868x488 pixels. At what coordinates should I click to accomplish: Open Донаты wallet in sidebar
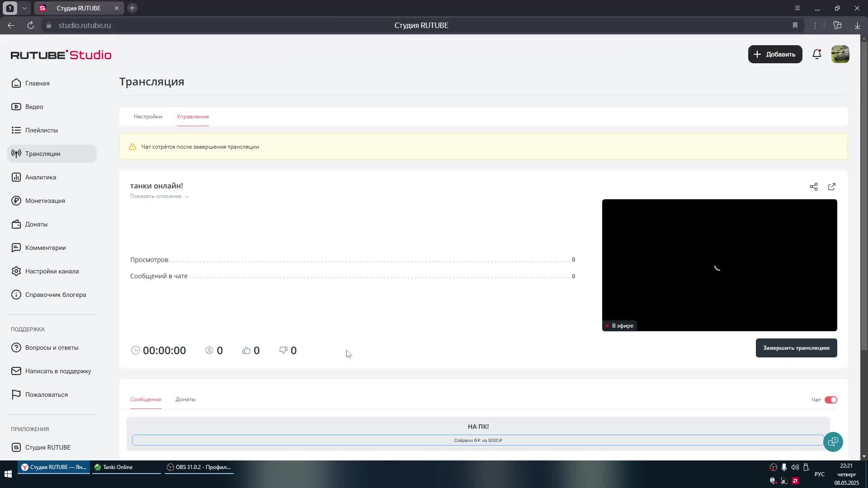tap(36, 224)
